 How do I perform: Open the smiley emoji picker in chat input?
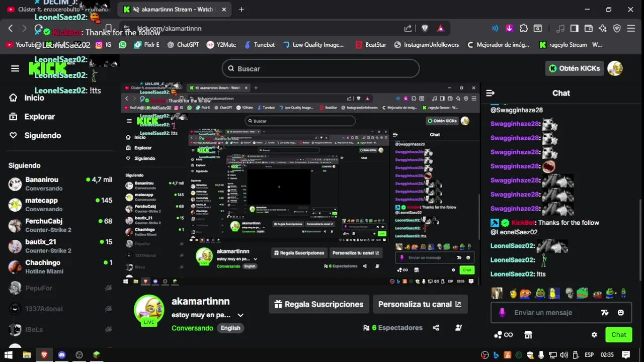click(x=621, y=312)
